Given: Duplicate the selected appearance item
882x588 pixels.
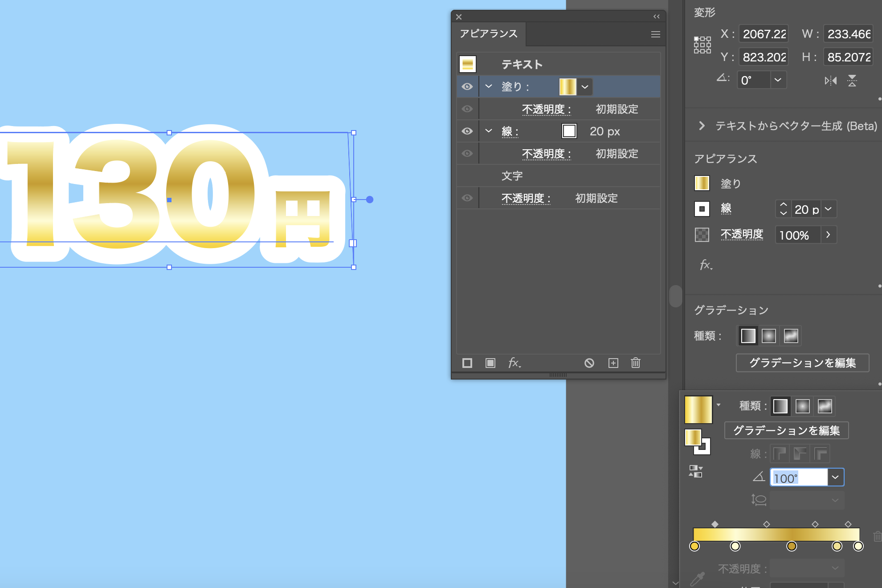Looking at the screenshot, I should pos(613,363).
